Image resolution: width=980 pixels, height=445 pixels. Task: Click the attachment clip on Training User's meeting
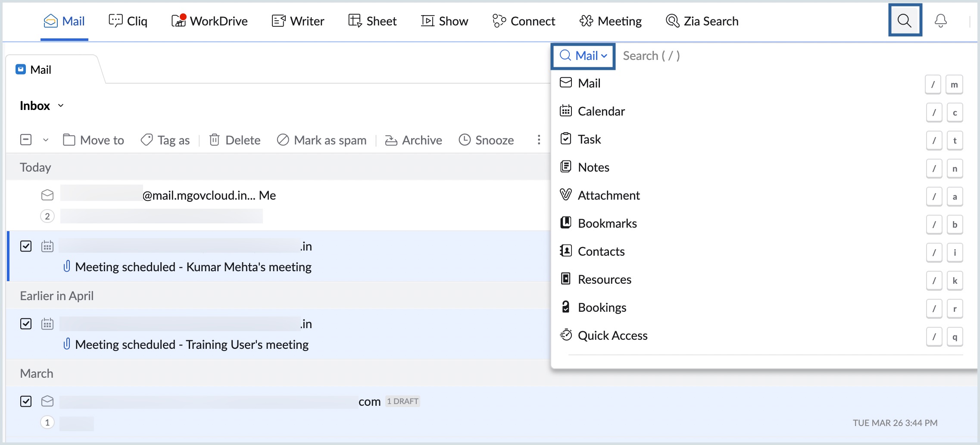tap(67, 344)
